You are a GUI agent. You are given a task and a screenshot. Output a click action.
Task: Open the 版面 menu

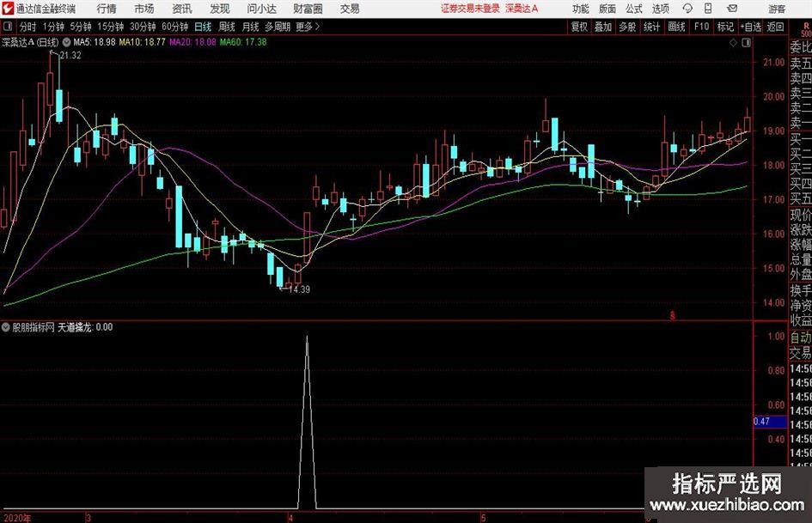click(x=607, y=9)
